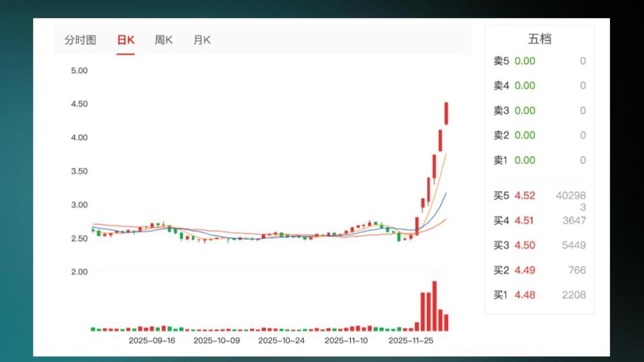This screenshot has width=644, height=362.
Task: Click the 5.00 price axis label
Action: pyautogui.click(x=79, y=71)
